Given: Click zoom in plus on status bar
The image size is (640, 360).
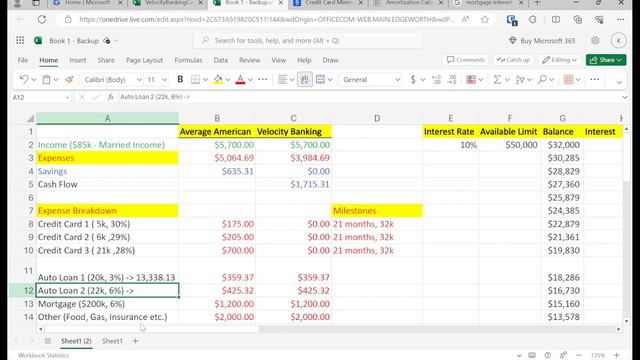Looking at the screenshot, I should click(x=617, y=355).
